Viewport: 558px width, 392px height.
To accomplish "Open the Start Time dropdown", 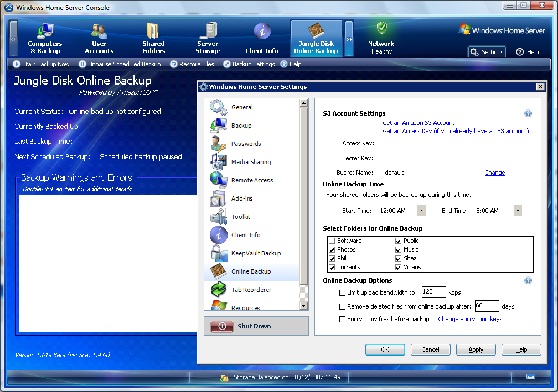I will click(421, 211).
